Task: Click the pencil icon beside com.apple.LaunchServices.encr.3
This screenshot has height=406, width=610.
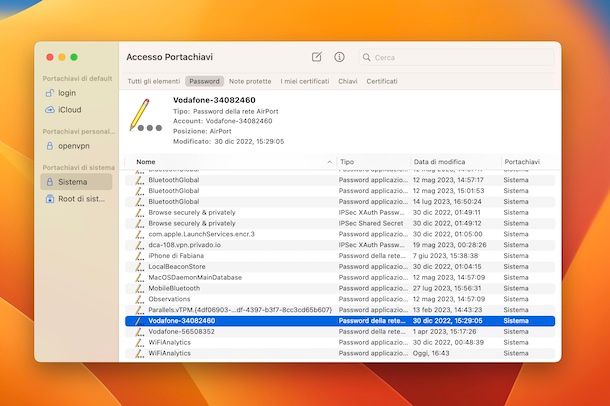Action: click(139, 234)
